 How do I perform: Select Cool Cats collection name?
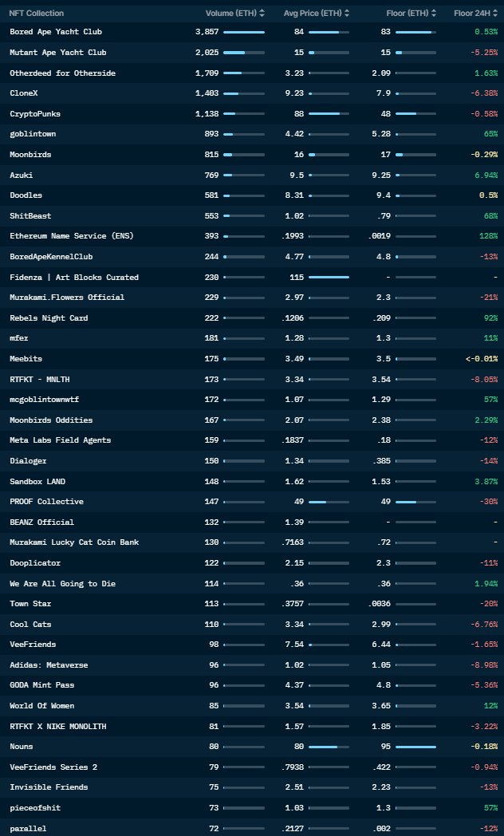click(30, 625)
